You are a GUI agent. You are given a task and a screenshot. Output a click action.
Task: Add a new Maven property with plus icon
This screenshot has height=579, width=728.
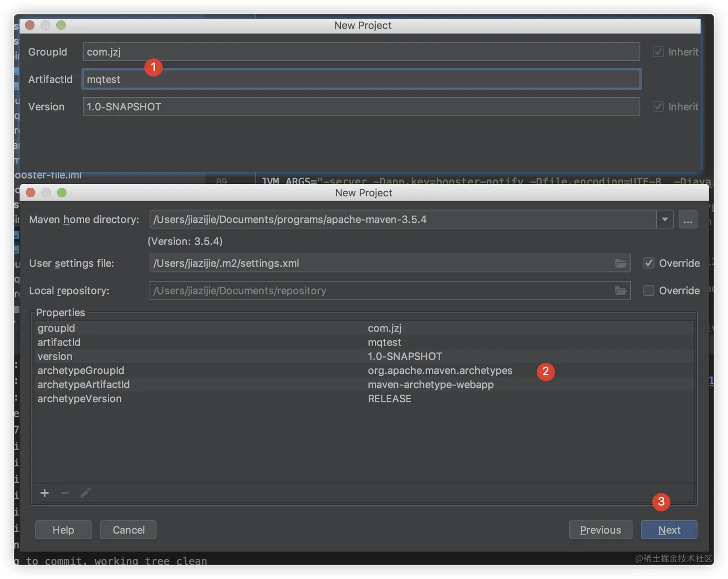(45, 493)
